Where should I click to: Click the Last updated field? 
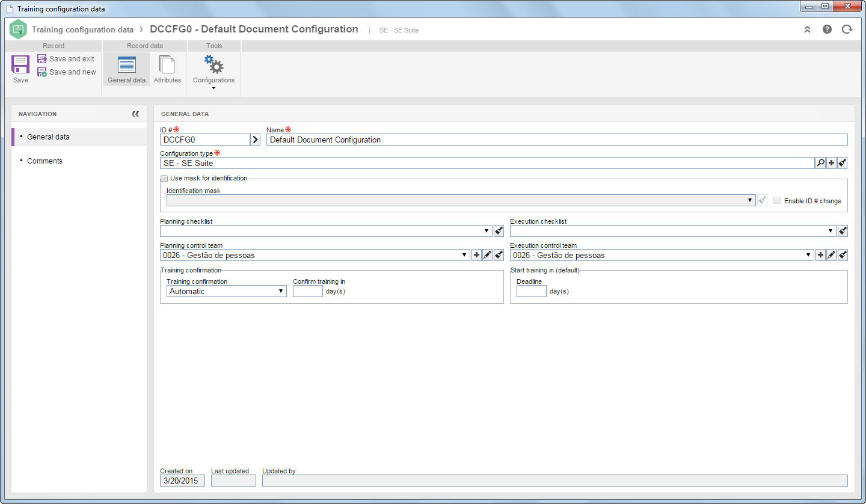tap(233, 481)
